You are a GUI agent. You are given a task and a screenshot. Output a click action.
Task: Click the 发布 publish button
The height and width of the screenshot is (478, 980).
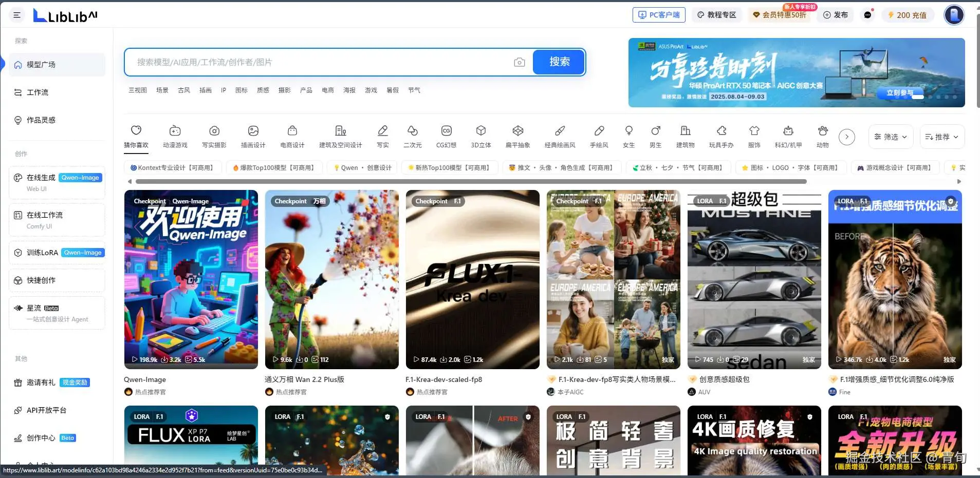click(x=836, y=15)
